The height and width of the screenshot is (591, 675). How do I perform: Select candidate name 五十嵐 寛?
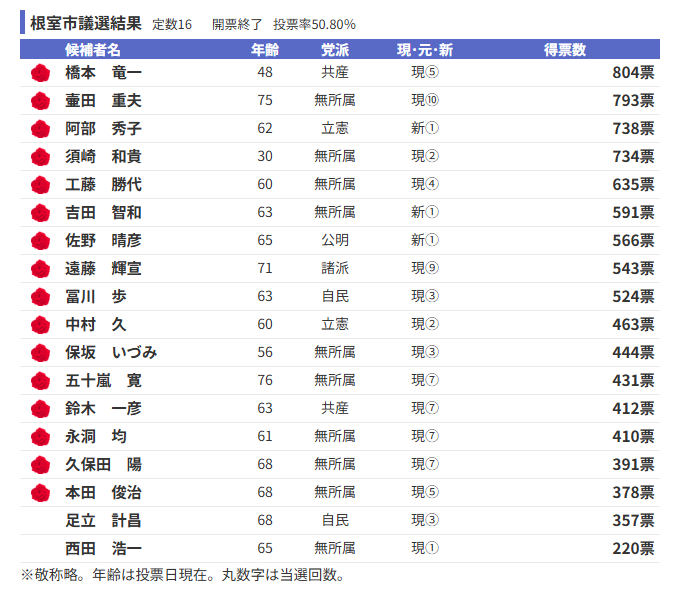tap(103, 380)
